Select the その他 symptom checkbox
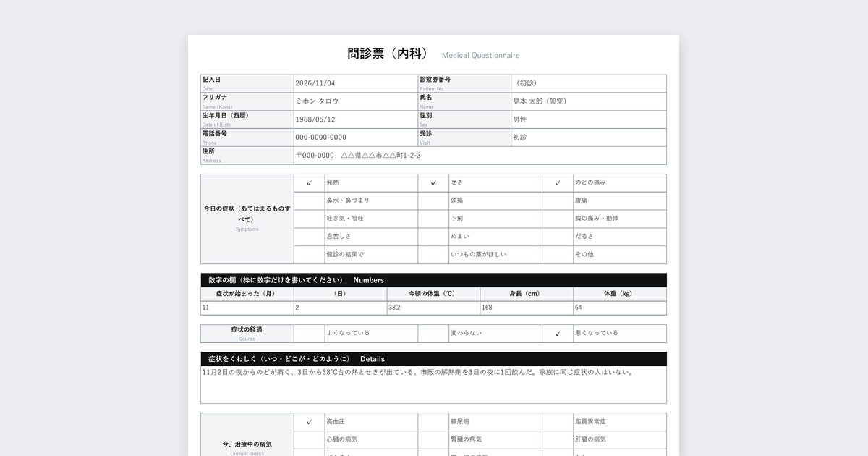 [558, 256]
